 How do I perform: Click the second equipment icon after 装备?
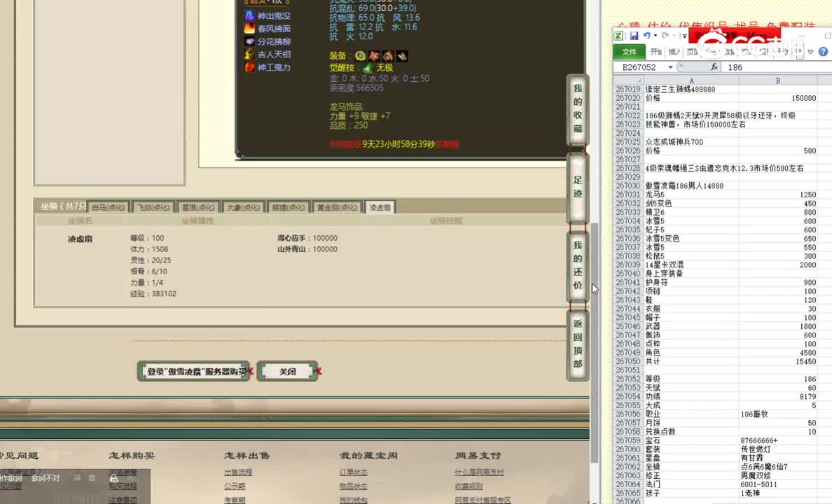[374, 56]
